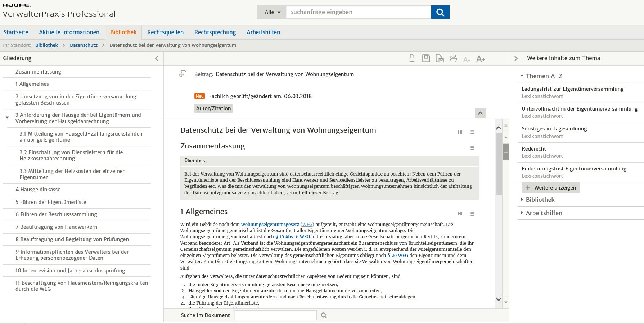Click the Datenschutz breadcrumb link
Screen dimensions: 644x324
84,45
